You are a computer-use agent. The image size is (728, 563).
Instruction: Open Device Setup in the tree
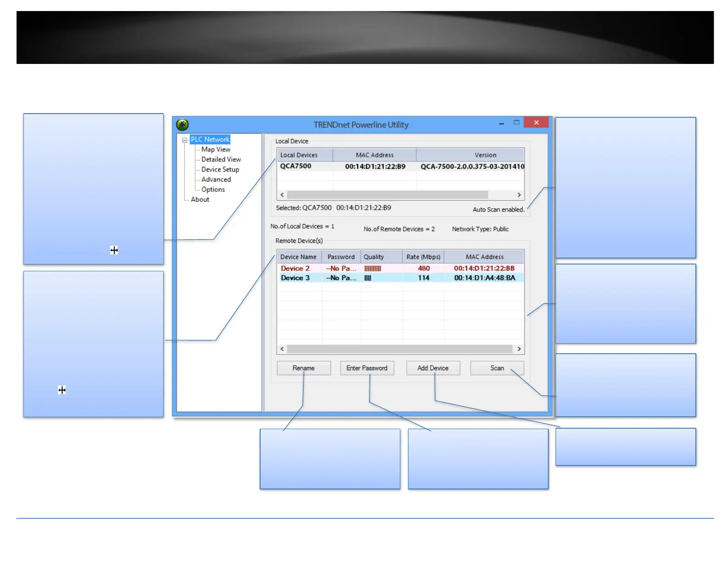point(220,170)
